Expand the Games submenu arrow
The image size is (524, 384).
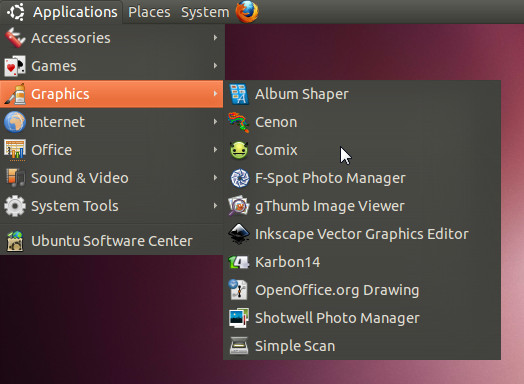216,66
